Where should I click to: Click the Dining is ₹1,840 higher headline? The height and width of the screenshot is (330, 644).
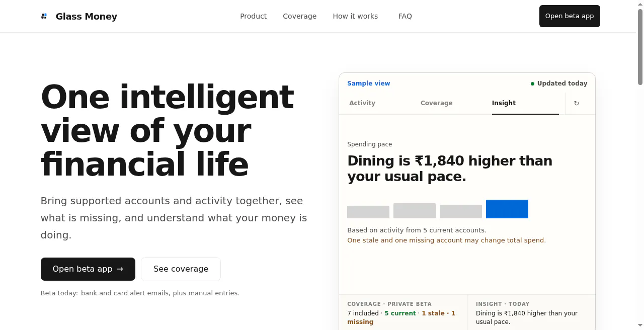pos(450,169)
